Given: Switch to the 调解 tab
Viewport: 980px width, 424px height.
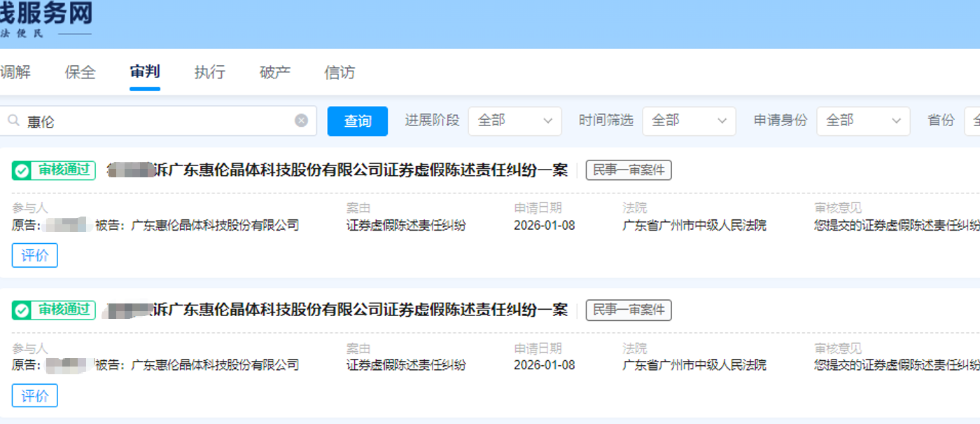Looking at the screenshot, I should click(x=13, y=72).
